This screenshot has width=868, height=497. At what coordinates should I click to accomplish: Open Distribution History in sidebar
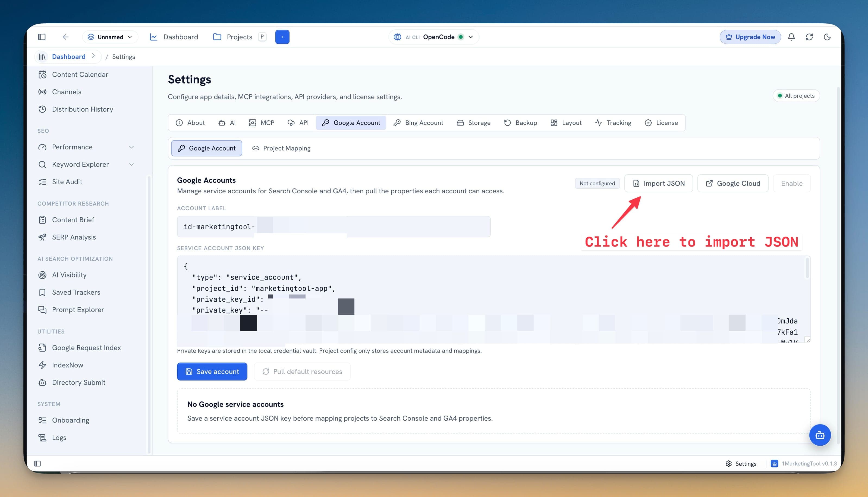click(x=82, y=109)
